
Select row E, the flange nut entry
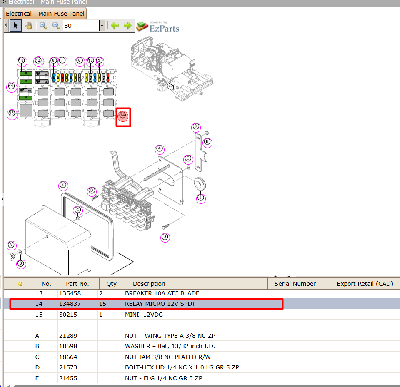tap(202, 378)
